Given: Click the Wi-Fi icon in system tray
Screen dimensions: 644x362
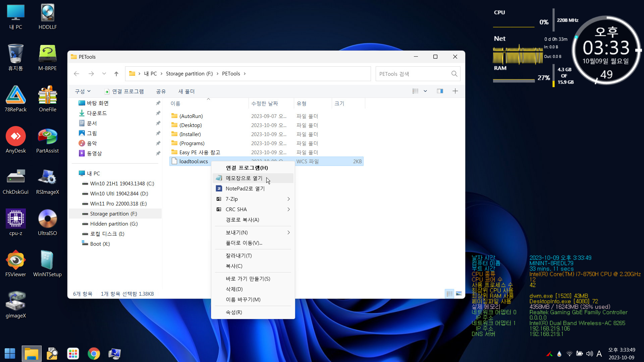Looking at the screenshot, I should click(569, 354).
